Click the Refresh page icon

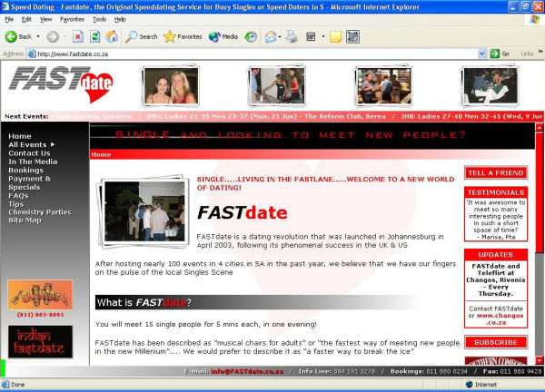click(94, 36)
